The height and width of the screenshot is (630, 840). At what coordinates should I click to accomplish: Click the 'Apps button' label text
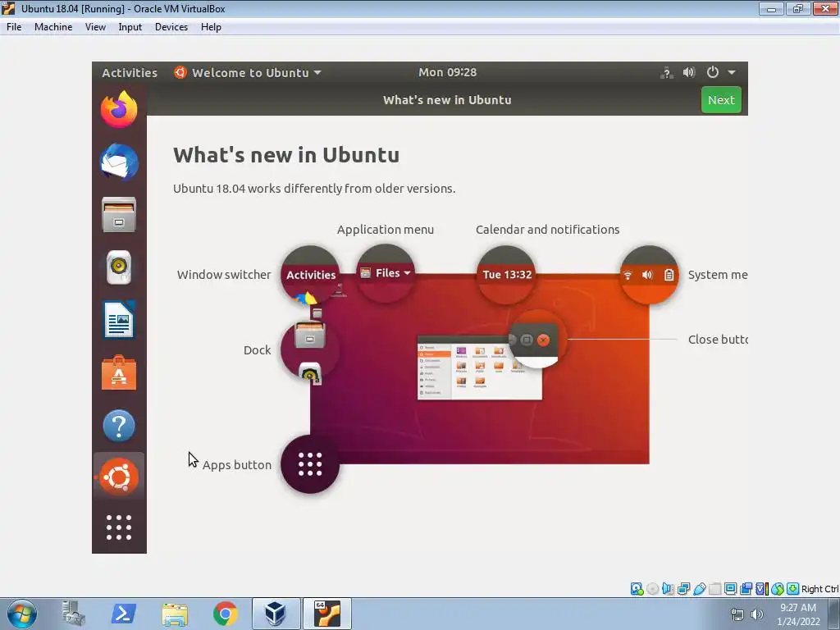(237, 465)
